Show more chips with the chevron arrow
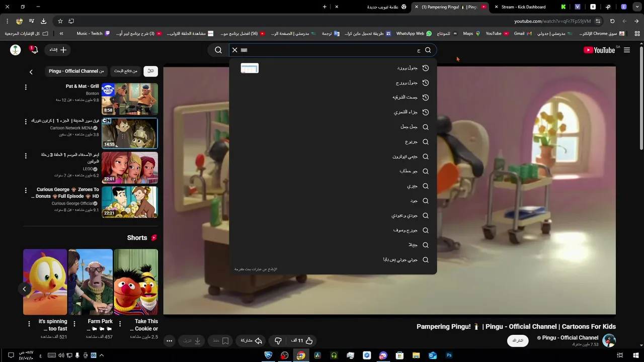644x362 pixels. [31, 72]
